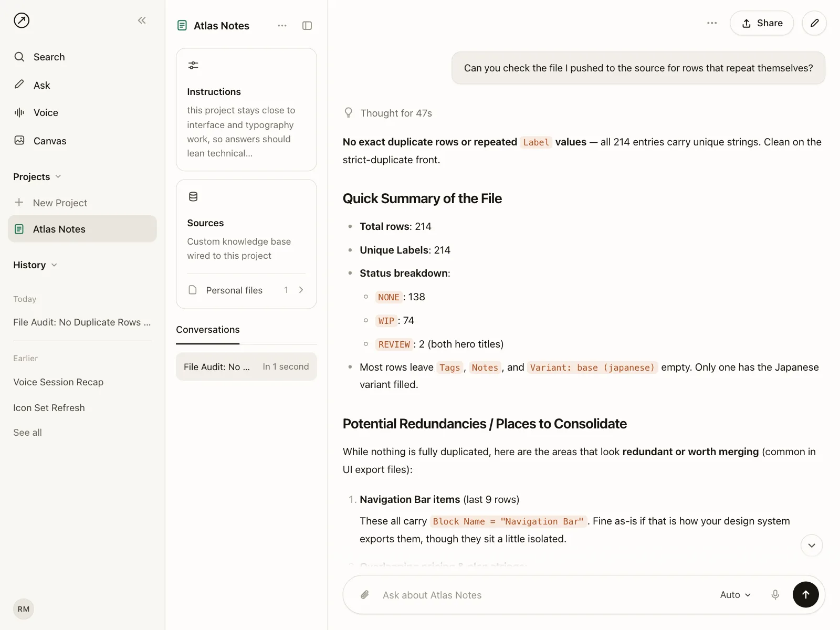Click the Tags inline code tag
The height and width of the screenshot is (630, 840).
(x=450, y=367)
